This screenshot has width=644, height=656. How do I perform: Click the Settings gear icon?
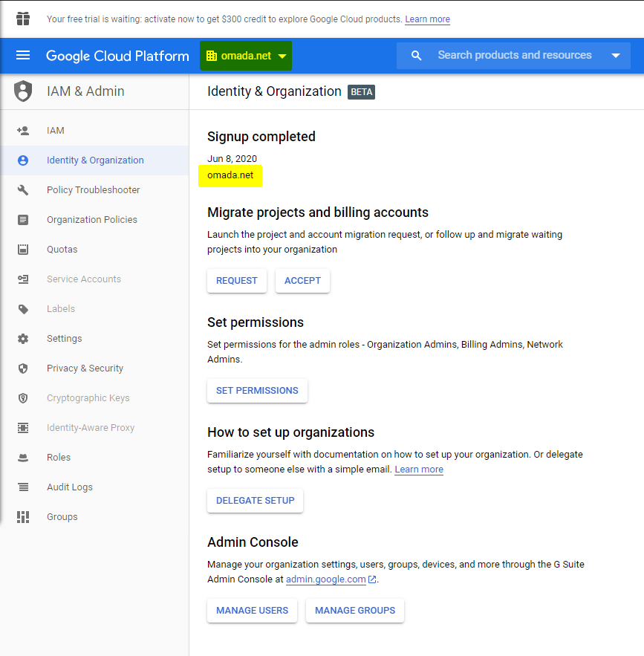point(23,339)
